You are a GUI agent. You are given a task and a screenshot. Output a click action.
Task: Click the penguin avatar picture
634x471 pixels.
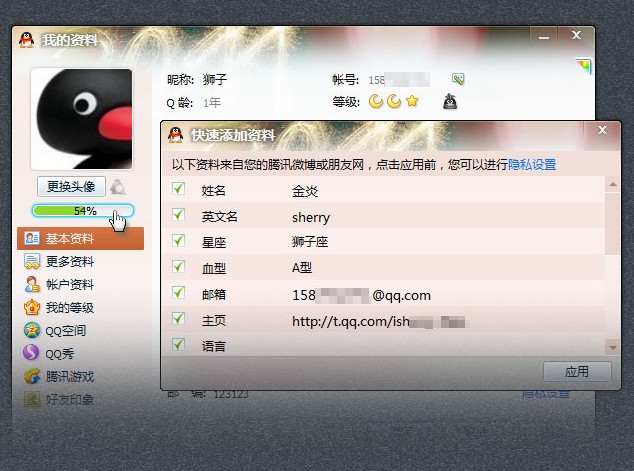pos(82,119)
